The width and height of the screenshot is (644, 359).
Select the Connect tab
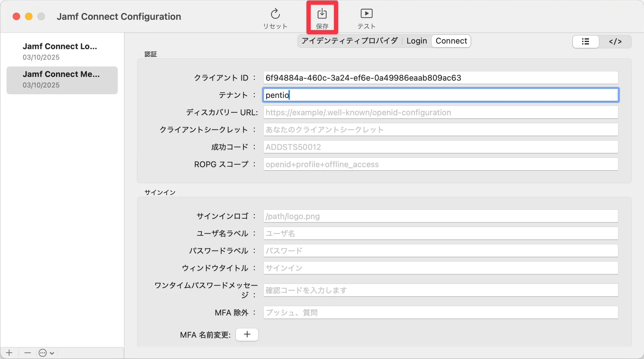coord(451,41)
